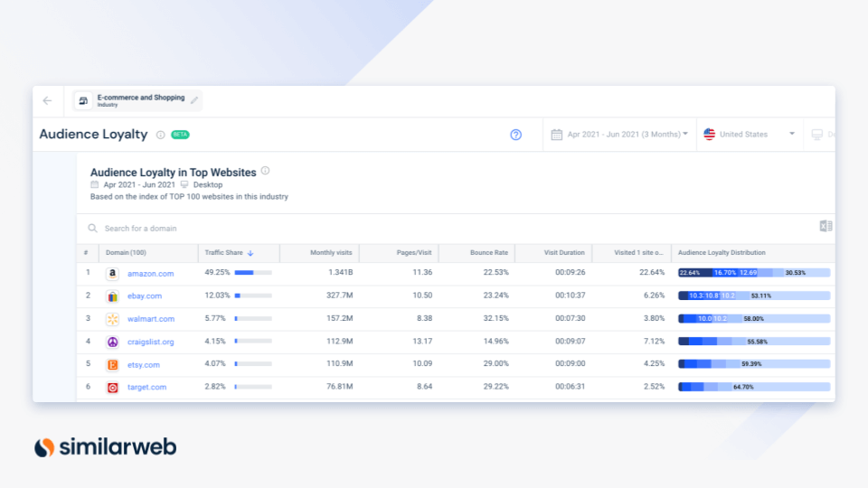This screenshot has height=488, width=868.
Task: Sort by Traffic Share column header
Action: point(225,253)
